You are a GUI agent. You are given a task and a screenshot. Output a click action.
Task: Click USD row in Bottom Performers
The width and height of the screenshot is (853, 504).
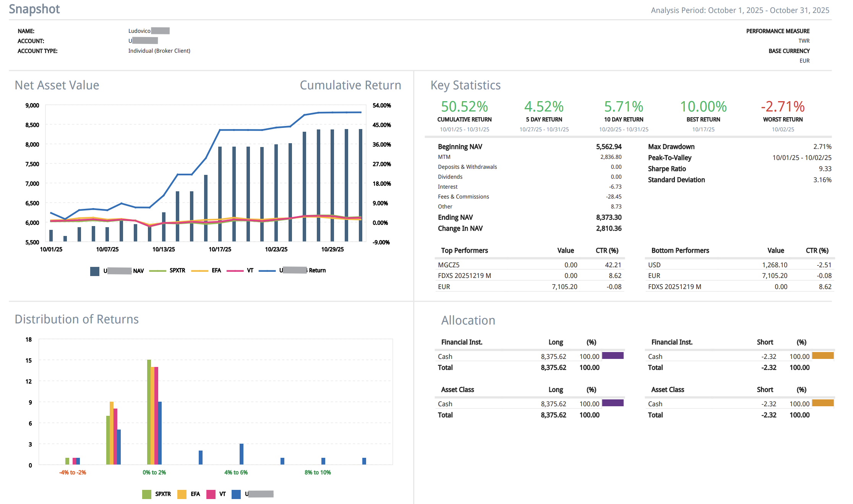[x=654, y=265]
